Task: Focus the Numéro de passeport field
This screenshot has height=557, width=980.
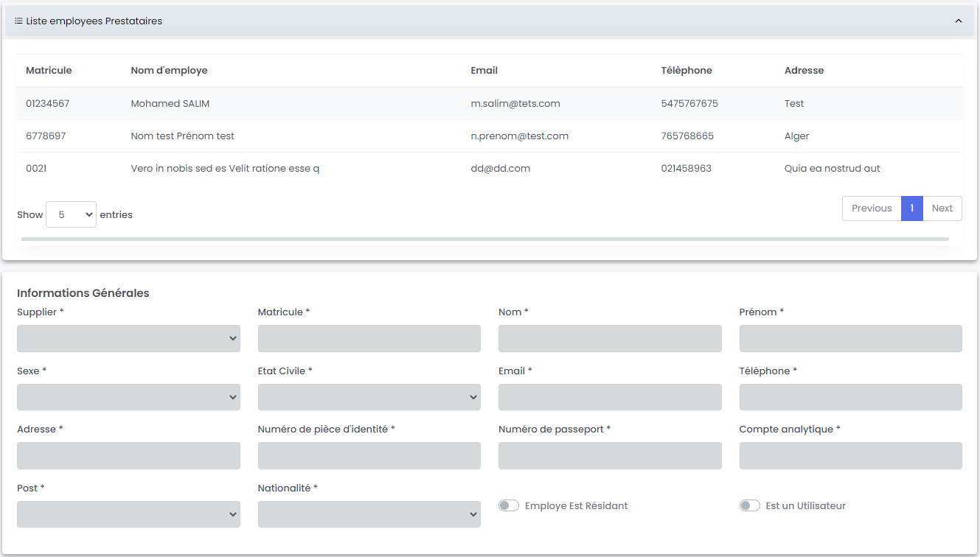Action: pyautogui.click(x=609, y=455)
